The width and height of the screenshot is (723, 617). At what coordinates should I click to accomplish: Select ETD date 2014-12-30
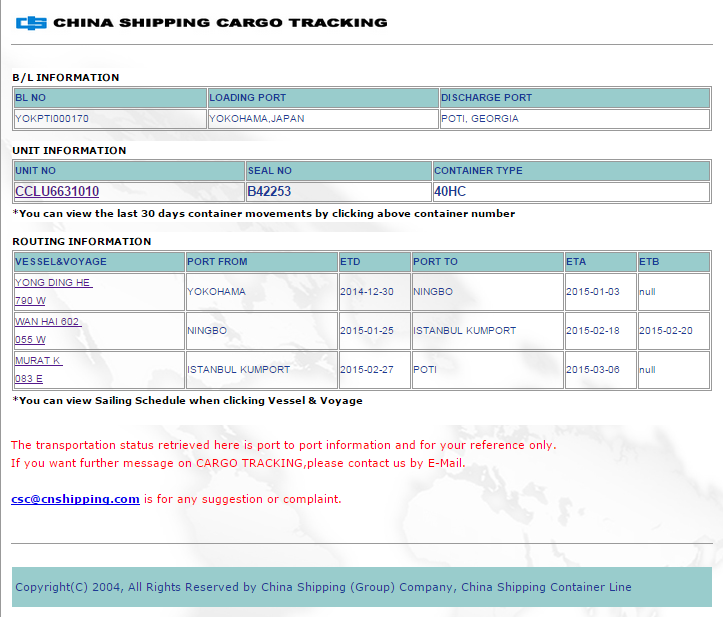click(367, 291)
